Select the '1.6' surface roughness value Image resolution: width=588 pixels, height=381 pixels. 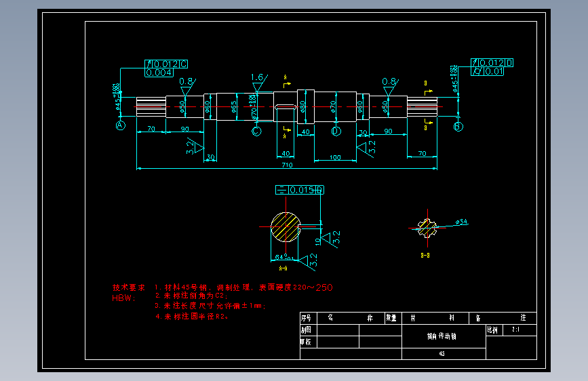[x=257, y=77]
